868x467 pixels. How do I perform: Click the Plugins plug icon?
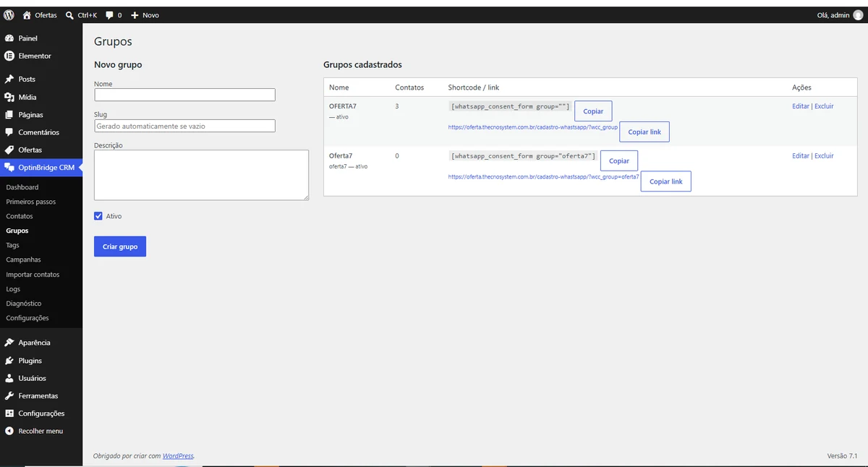(9, 361)
